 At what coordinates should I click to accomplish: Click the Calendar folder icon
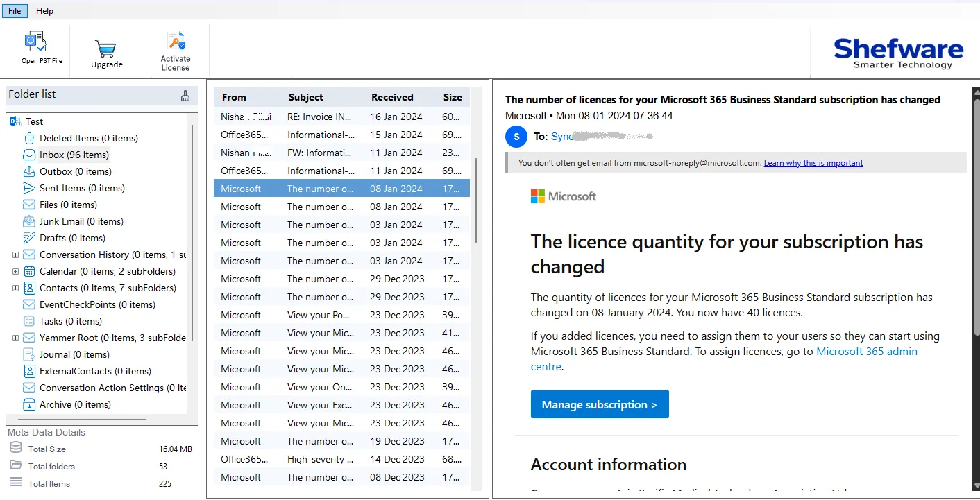pos(29,271)
